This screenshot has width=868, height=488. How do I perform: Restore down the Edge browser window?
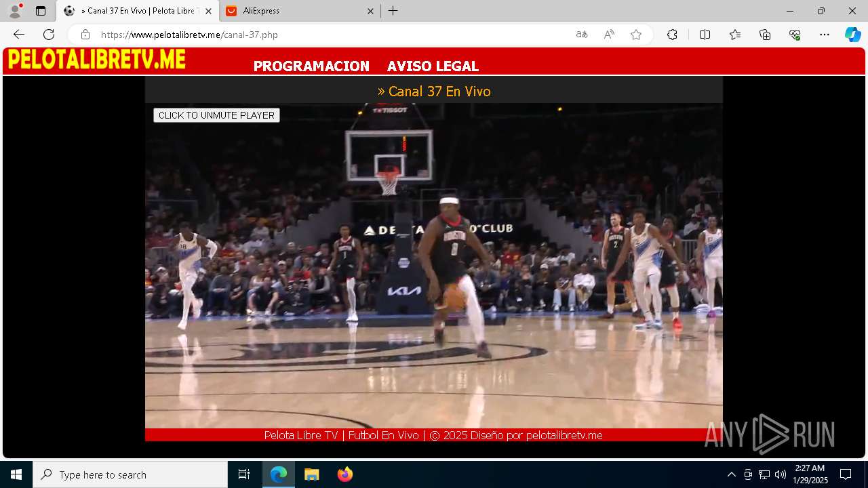pos(821,11)
